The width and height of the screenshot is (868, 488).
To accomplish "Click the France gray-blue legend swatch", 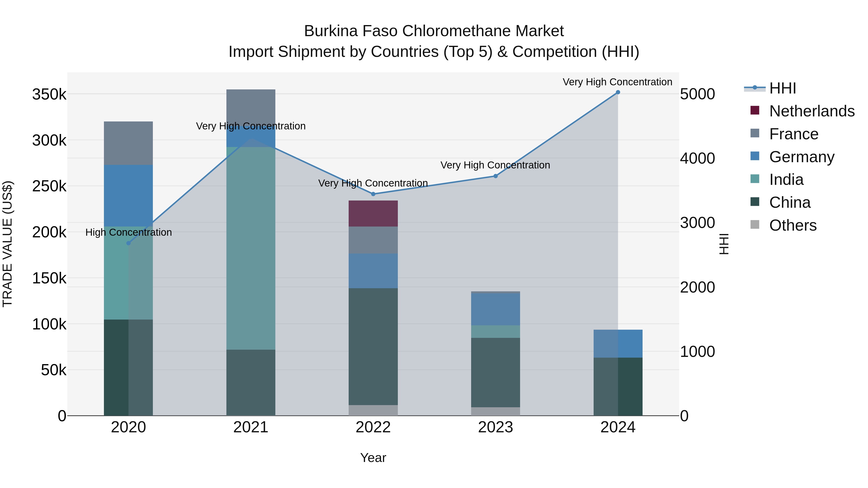I will point(755,133).
